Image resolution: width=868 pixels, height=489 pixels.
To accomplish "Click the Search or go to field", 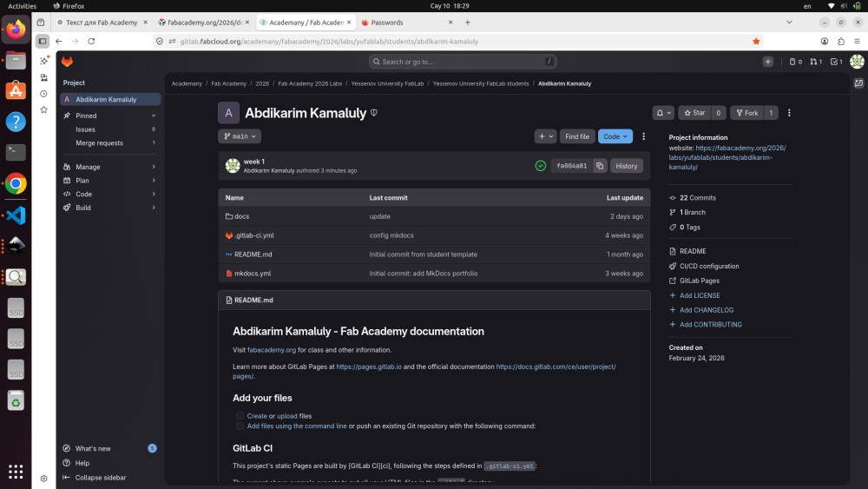I will click(x=464, y=62).
